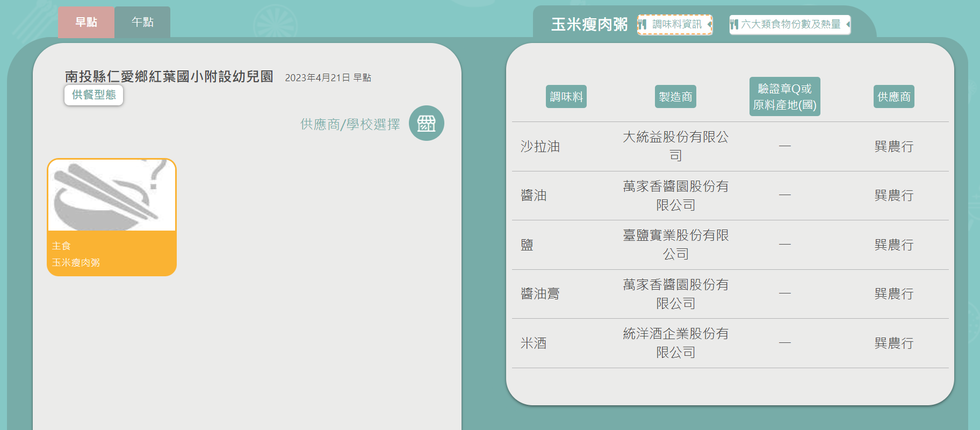
Task: Click the 供應商/學校選擇 link text
Action: [x=350, y=124]
